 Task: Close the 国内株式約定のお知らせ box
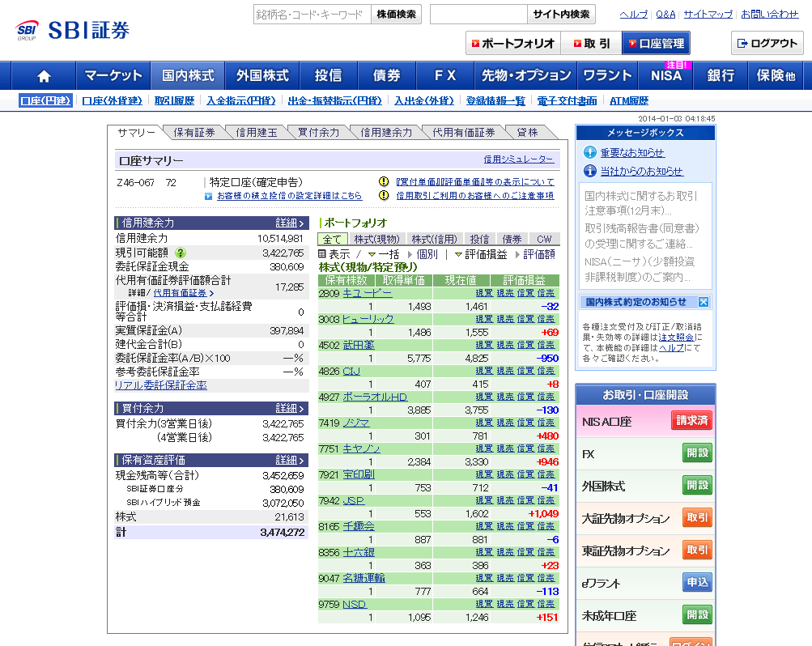704,302
